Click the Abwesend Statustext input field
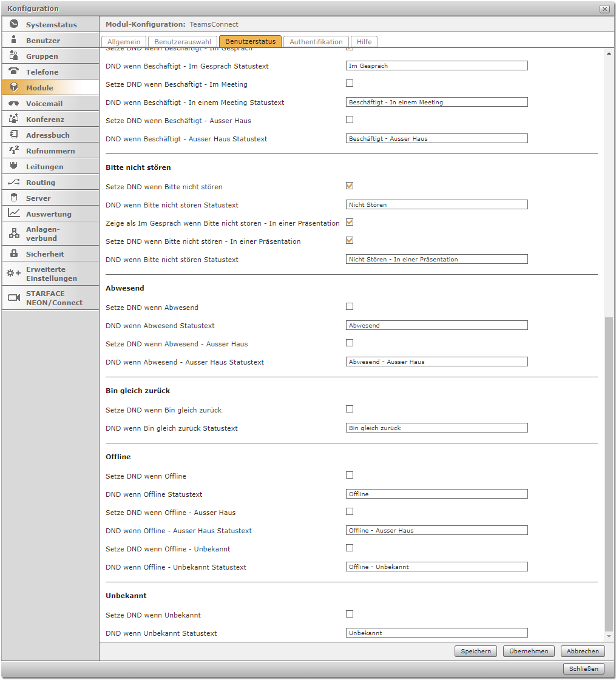The height and width of the screenshot is (680, 616). 436,325
